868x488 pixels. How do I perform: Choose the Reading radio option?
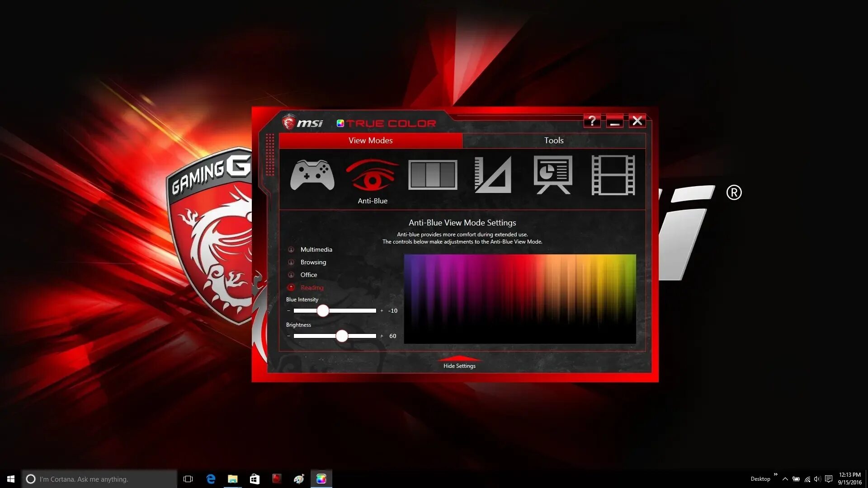click(291, 287)
